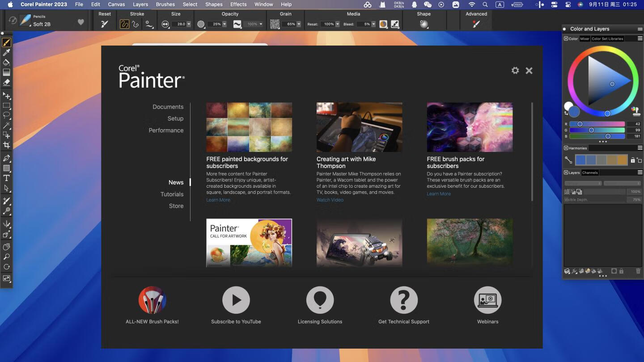
Task: Select the Paint Bucket tool
Action: click(x=6, y=63)
